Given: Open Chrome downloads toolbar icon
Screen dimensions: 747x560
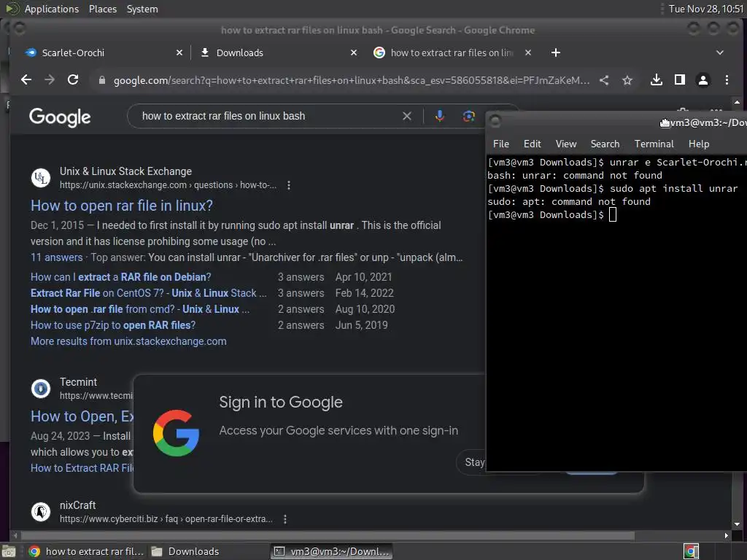Looking at the screenshot, I should tap(657, 80).
